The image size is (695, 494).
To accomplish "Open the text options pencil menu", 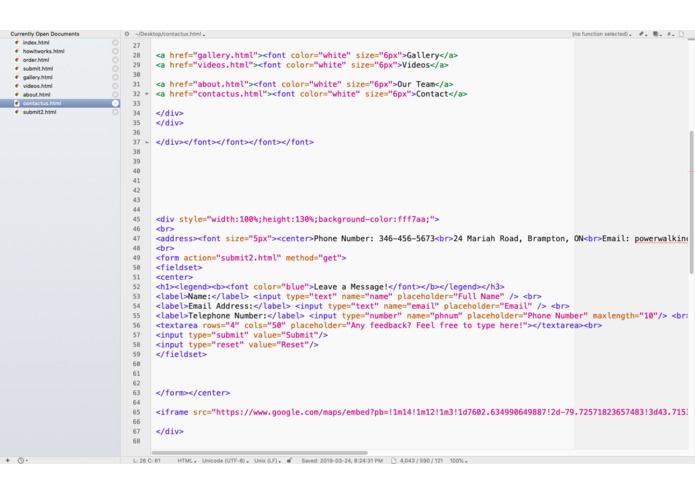I will click(x=642, y=34).
